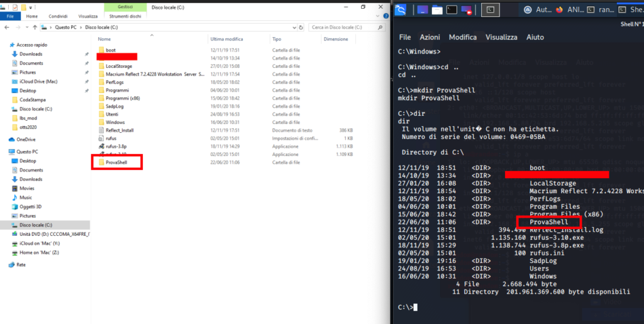Image resolution: width=644 pixels, height=324 pixels.
Task: Click the Gestisci contextual tab
Action: click(125, 7)
